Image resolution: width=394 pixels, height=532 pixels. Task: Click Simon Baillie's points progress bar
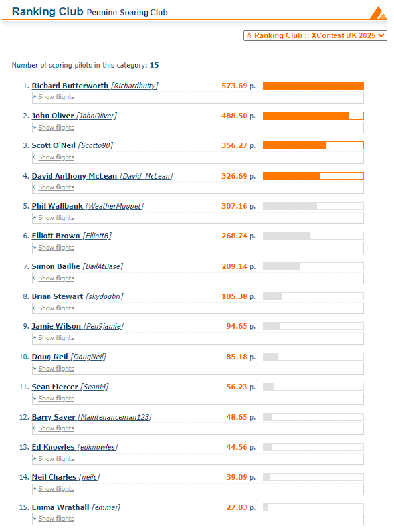point(313,266)
